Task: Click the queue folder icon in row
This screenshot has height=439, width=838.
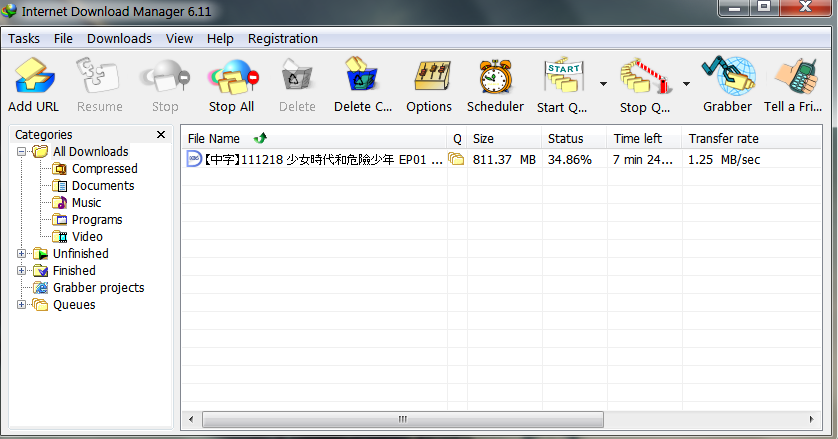Action: coord(456,159)
